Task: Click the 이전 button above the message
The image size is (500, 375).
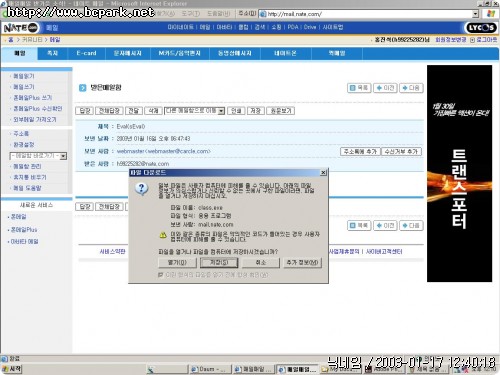Action: point(385,88)
